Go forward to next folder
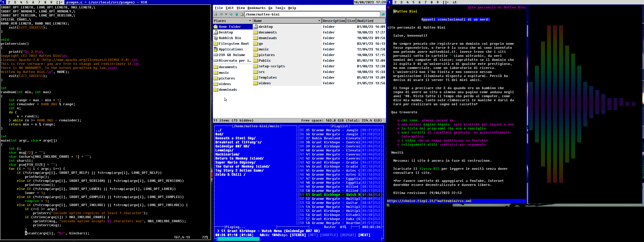 point(231,15)
